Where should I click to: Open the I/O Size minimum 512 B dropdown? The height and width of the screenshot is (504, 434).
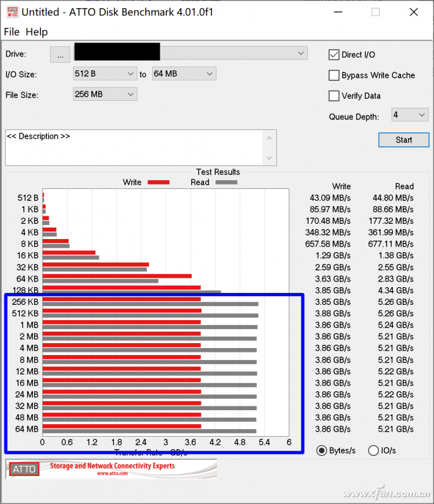tap(105, 74)
